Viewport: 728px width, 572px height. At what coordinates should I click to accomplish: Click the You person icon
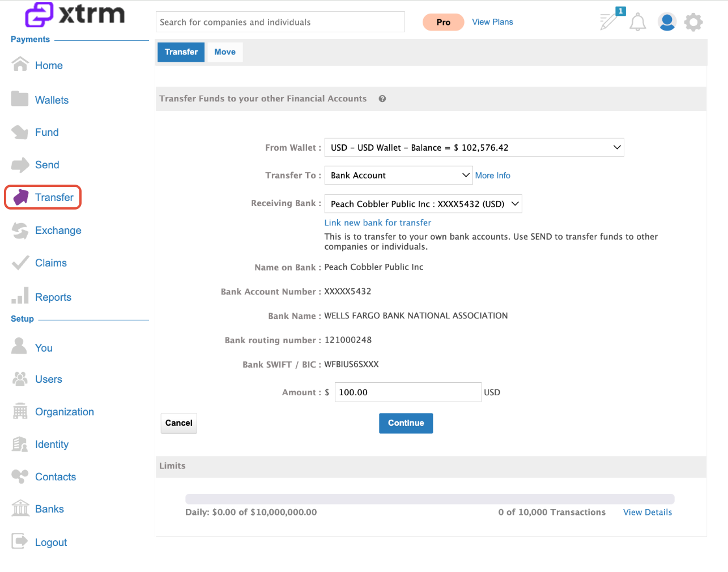pos(19,345)
